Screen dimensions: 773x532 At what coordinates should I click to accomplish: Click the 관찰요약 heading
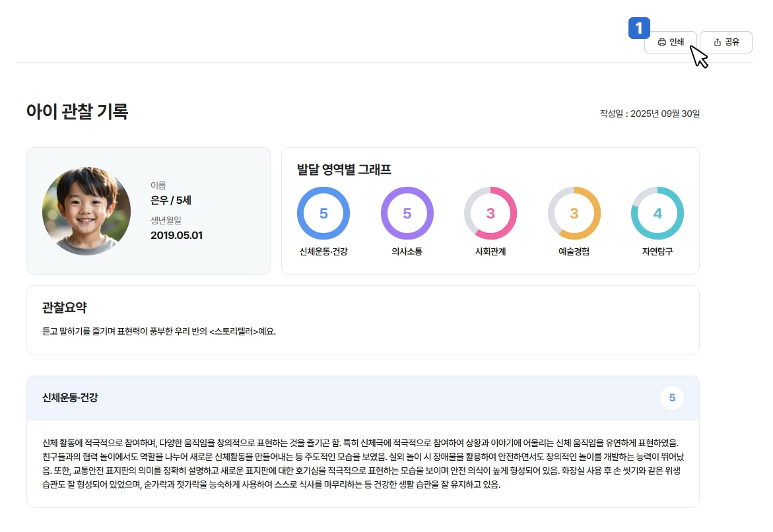click(x=65, y=308)
